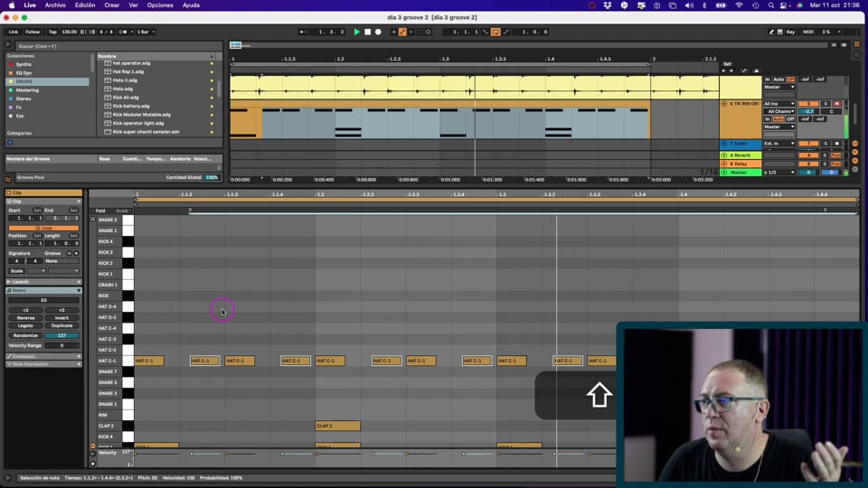
Task: Toggle the piano roll headphone preview icon
Action: [93, 219]
